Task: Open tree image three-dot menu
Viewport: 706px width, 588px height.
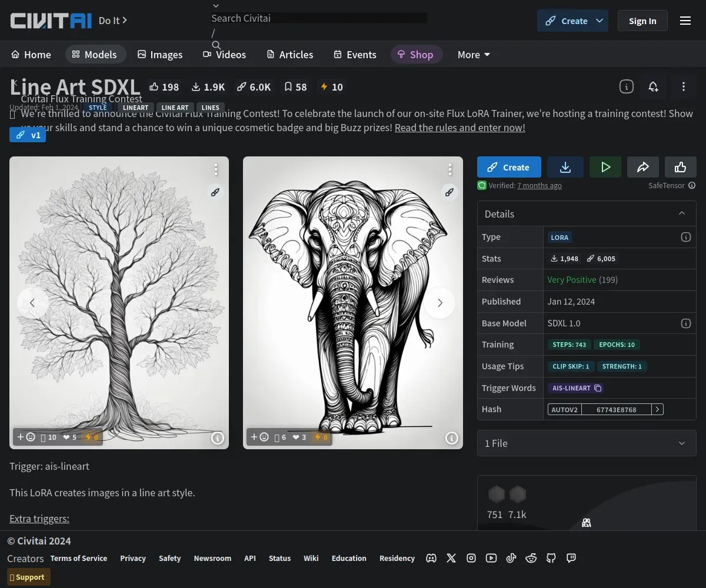Action: 216,169
